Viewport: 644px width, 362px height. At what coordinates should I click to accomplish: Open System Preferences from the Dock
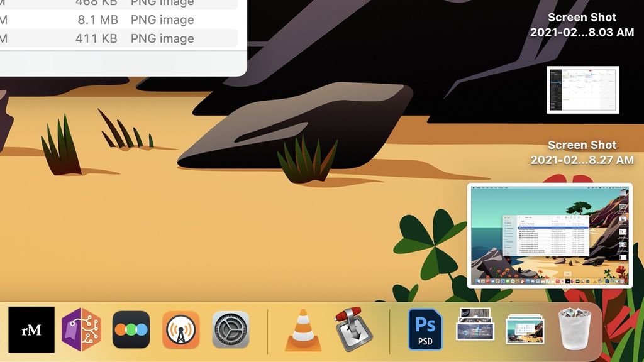231,330
